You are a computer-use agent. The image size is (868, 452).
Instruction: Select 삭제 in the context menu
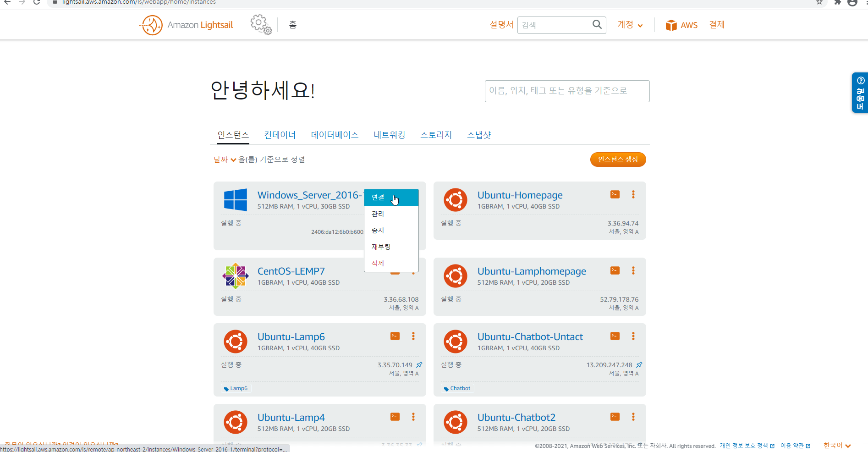[x=391, y=264]
